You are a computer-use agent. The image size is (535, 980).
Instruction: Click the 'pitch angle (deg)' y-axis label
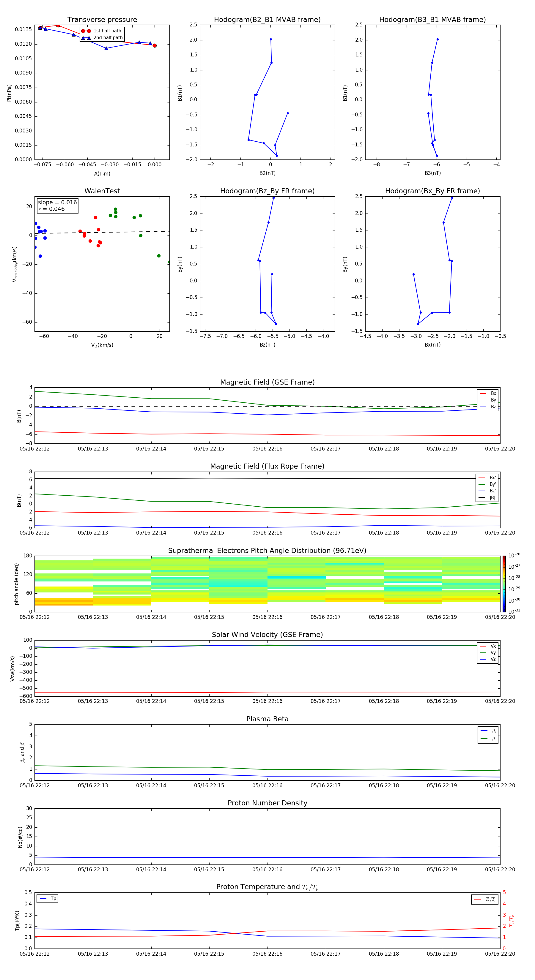tap(16, 584)
